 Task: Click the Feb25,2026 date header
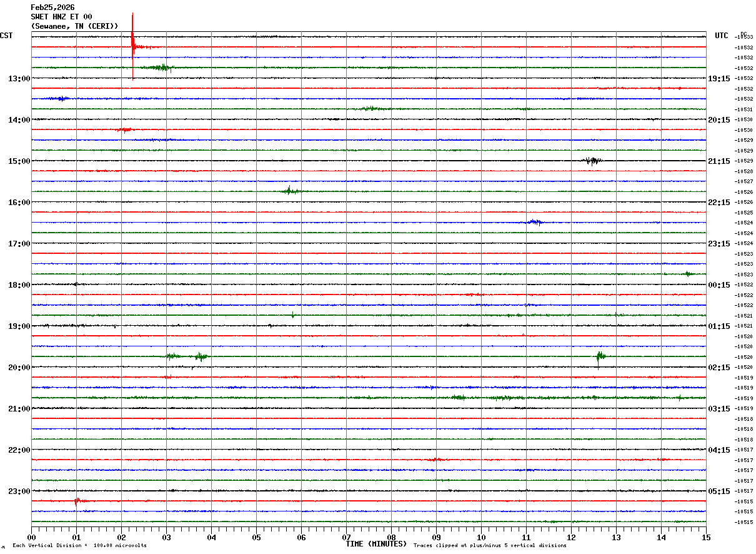[x=52, y=8]
